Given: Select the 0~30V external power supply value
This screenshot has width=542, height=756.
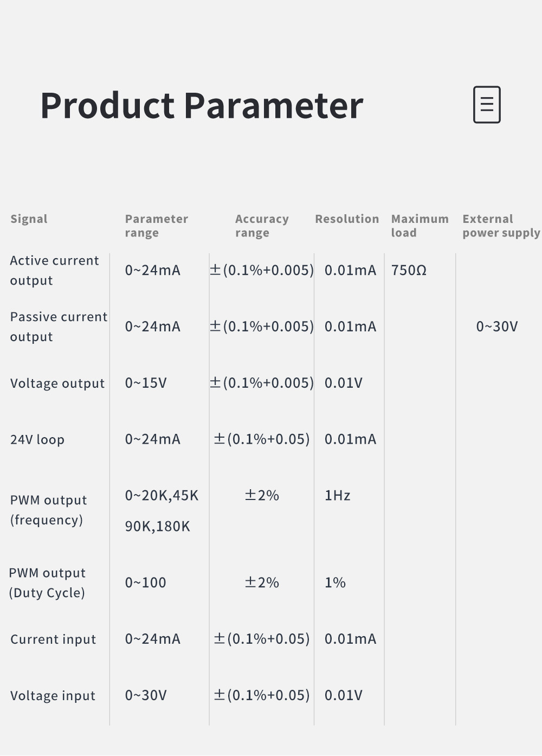Looking at the screenshot, I should click(497, 326).
